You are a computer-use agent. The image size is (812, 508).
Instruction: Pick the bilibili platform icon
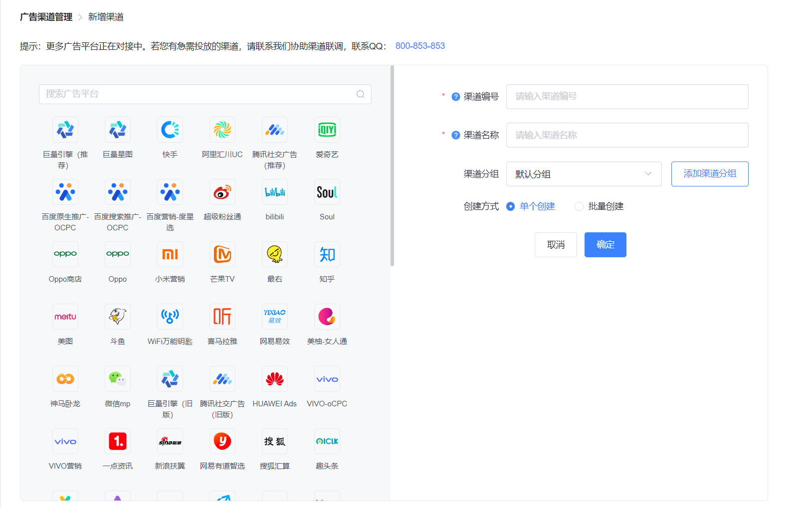(x=275, y=192)
